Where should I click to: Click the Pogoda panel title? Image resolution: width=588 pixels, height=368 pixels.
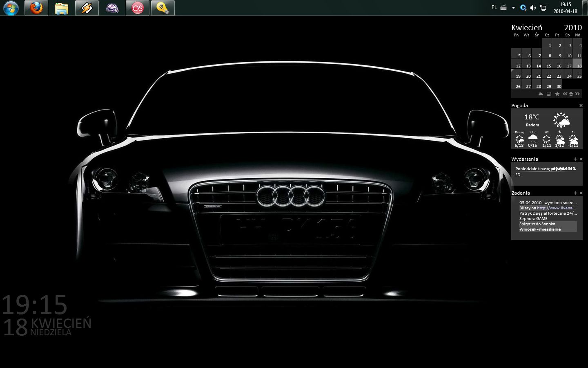pyautogui.click(x=519, y=105)
